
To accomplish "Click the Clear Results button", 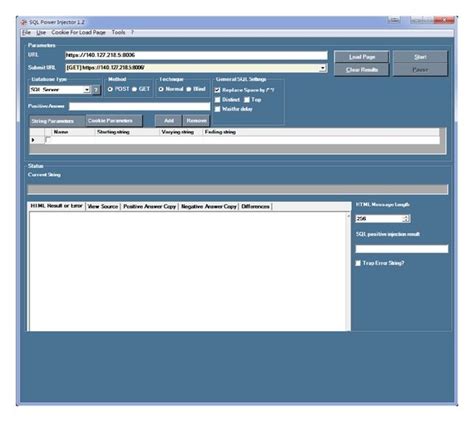I will pyautogui.click(x=362, y=70).
